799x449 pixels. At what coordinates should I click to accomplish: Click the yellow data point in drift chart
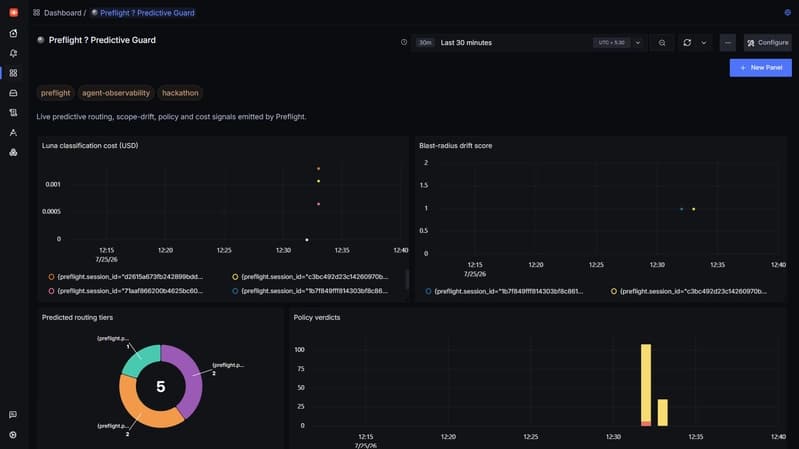[694, 209]
